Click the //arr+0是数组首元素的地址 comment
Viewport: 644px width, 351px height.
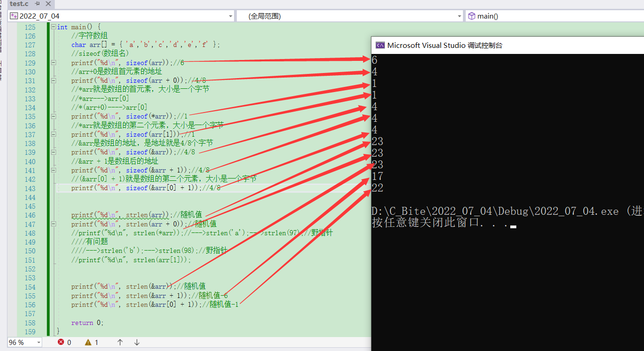(x=117, y=72)
